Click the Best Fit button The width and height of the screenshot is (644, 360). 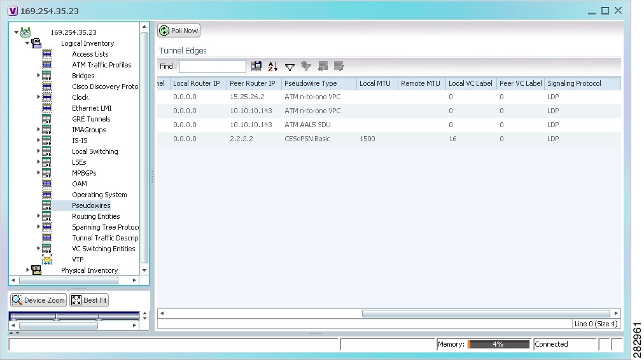pos(89,300)
